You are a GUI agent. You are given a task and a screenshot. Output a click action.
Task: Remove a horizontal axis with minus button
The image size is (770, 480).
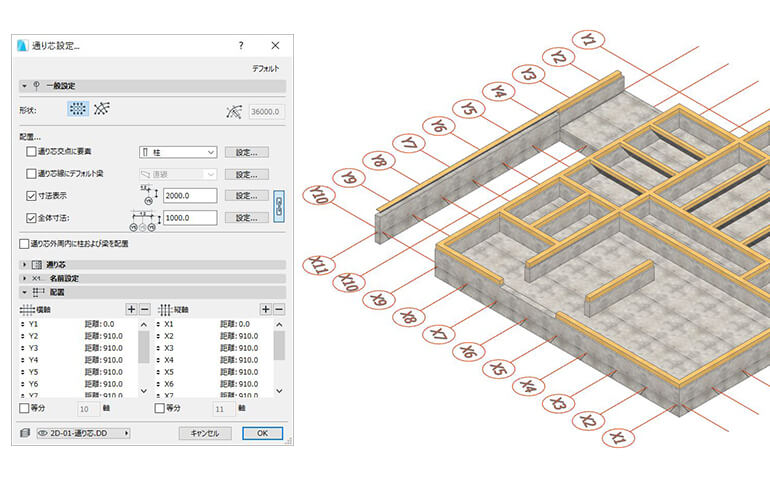144,310
